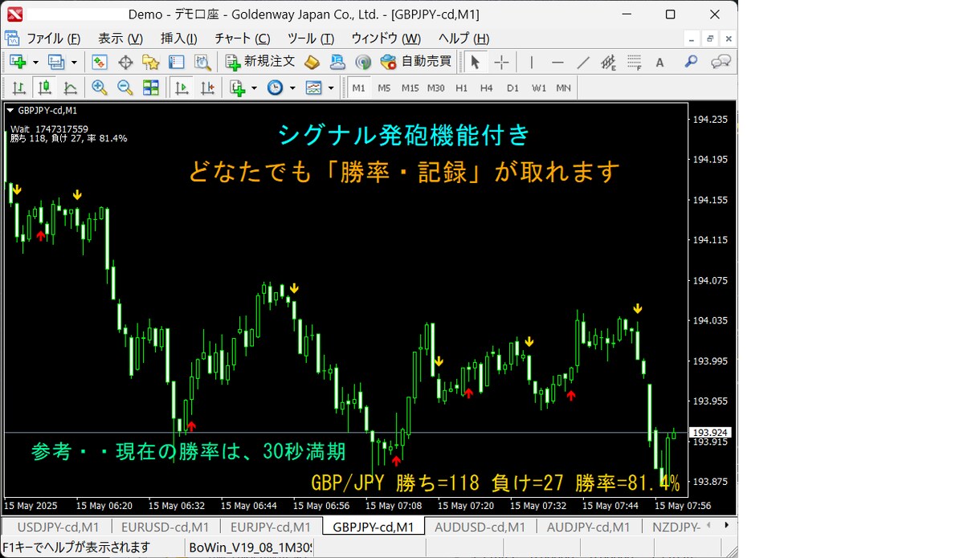Select the H1 timeframe button
The height and width of the screenshot is (558, 980).
click(x=461, y=88)
